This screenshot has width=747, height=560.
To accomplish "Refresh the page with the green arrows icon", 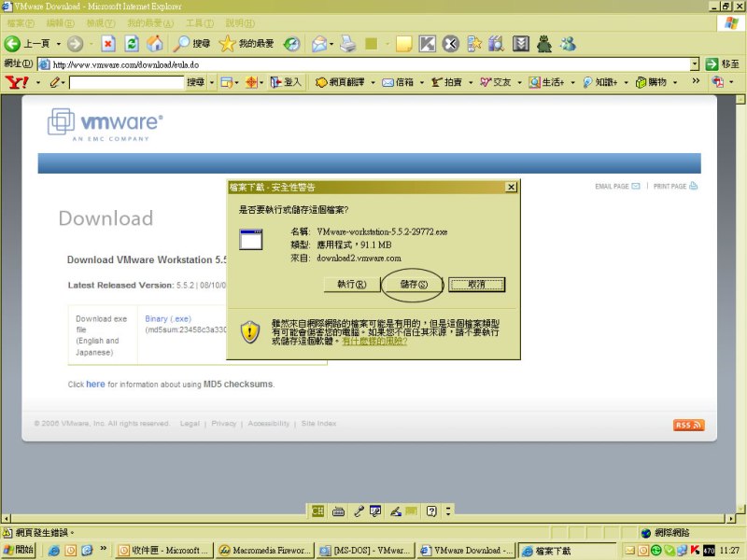I will pos(132,44).
